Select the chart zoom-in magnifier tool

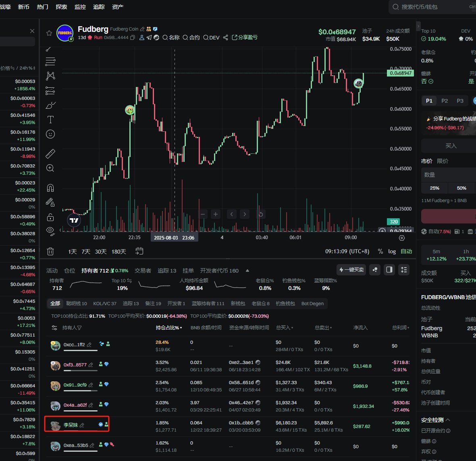click(50, 168)
